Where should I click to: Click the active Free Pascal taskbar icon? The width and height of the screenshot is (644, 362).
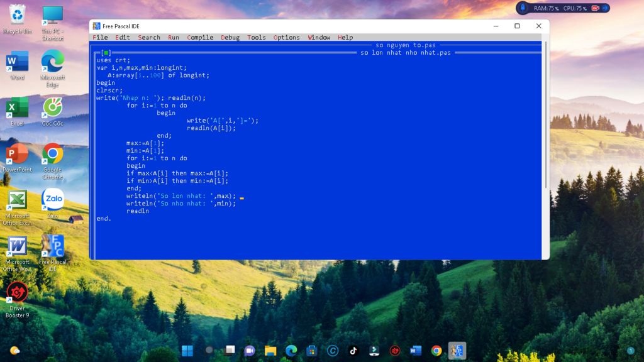(x=457, y=351)
